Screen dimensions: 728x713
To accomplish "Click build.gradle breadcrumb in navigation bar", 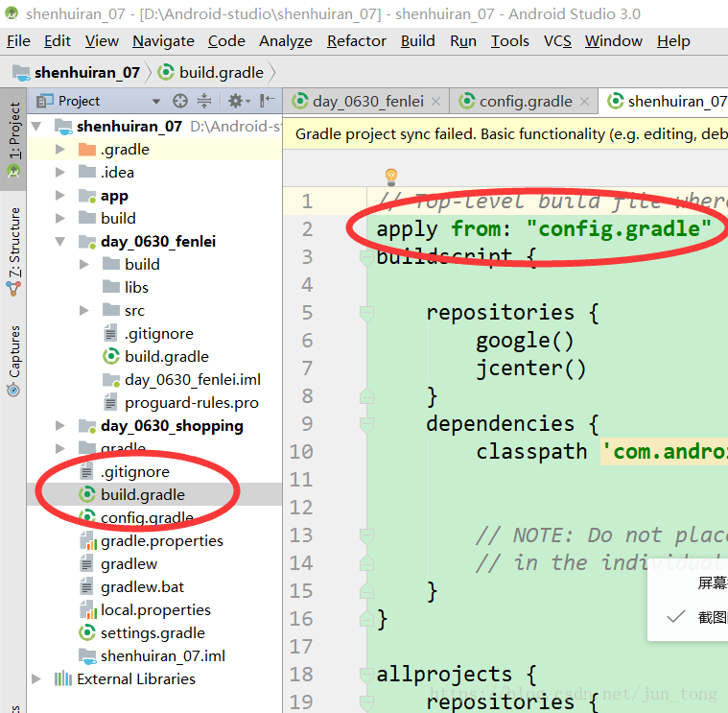I will pos(211,73).
